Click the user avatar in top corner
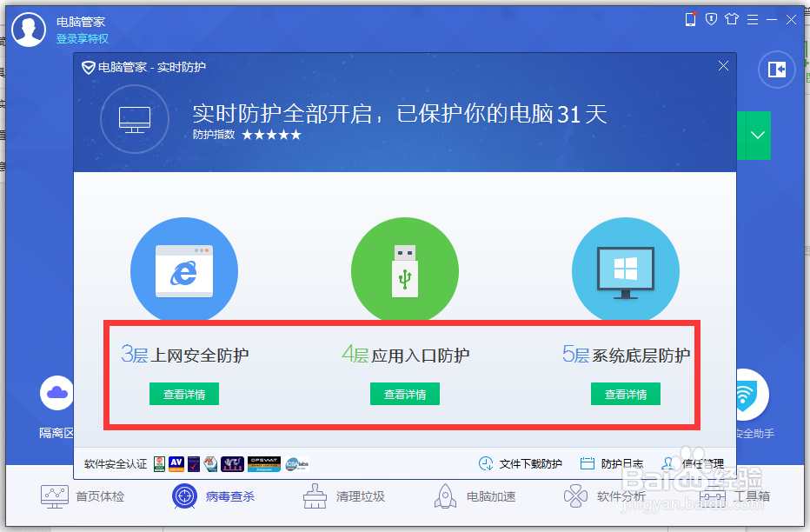 click(x=29, y=29)
